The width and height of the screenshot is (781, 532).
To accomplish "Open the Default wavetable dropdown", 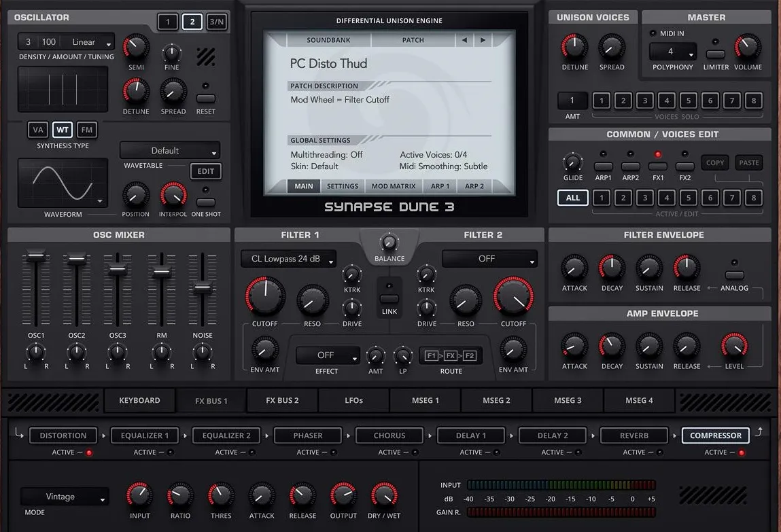I will point(170,150).
